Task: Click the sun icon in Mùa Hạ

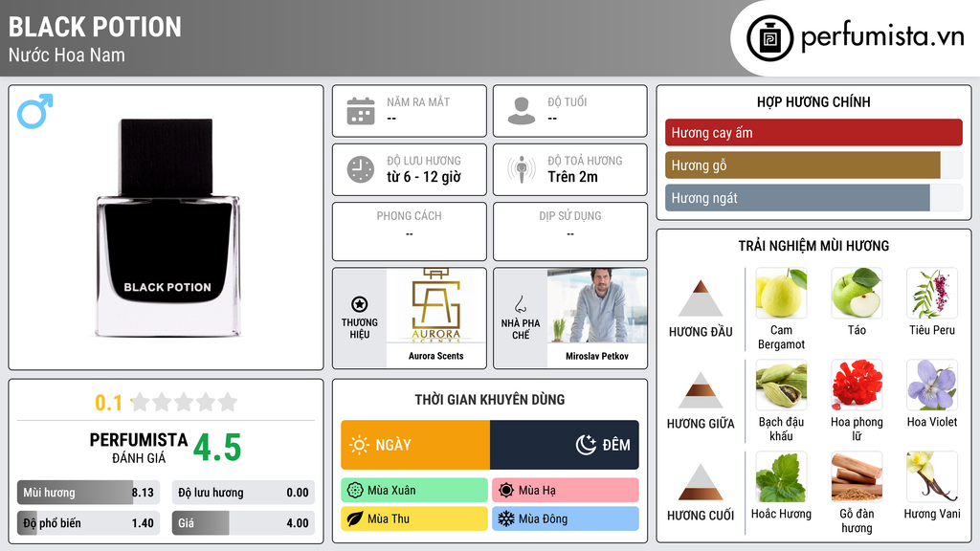Action: click(506, 491)
